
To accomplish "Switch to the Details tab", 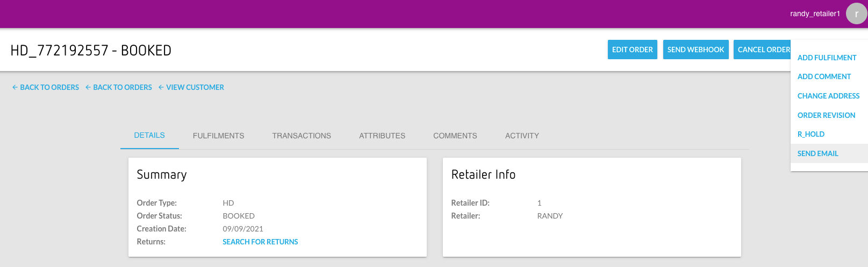I will click(x=149, y=135).
